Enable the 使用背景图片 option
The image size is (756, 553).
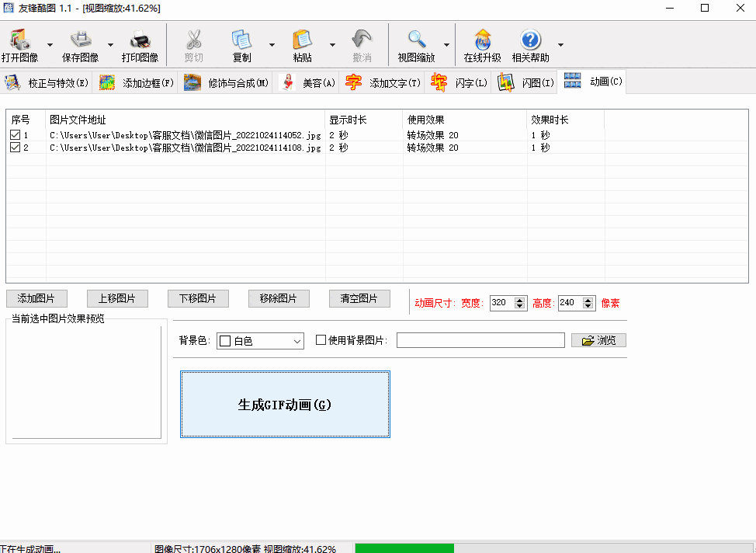[x=321, y=339]
